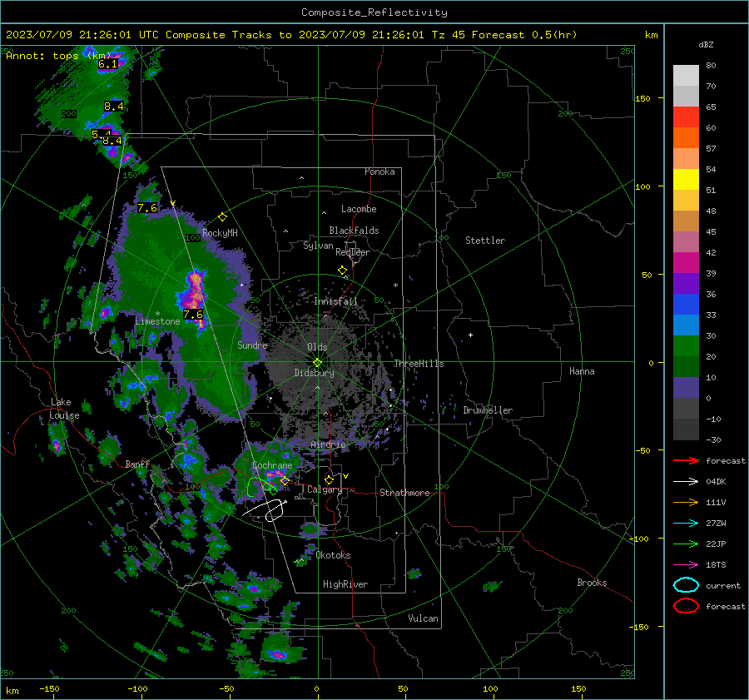Click the red 65 dBZ color swatch
This screenshot has height=700, width=749.
coord(686,117)
